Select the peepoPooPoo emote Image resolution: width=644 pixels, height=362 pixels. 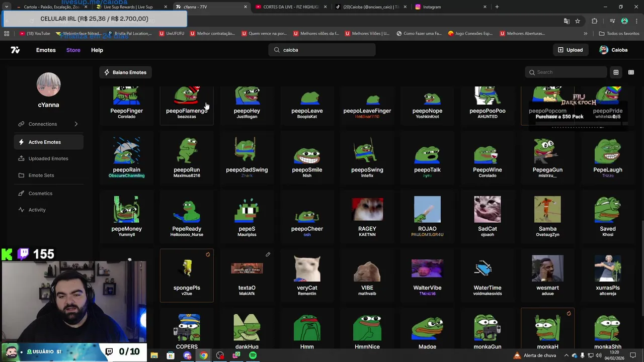click(488, 105)
